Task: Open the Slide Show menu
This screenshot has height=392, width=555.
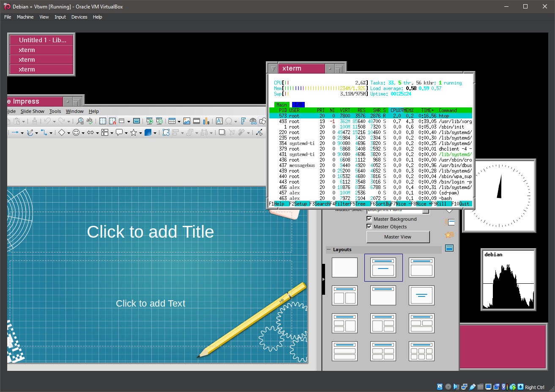Action: click(x=32, y=111)
